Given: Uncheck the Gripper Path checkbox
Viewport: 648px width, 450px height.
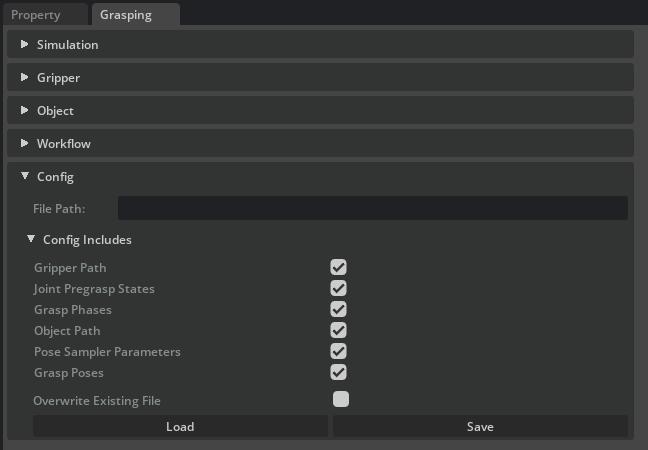Looking at the screenshot, I should (x=339, y=267).
